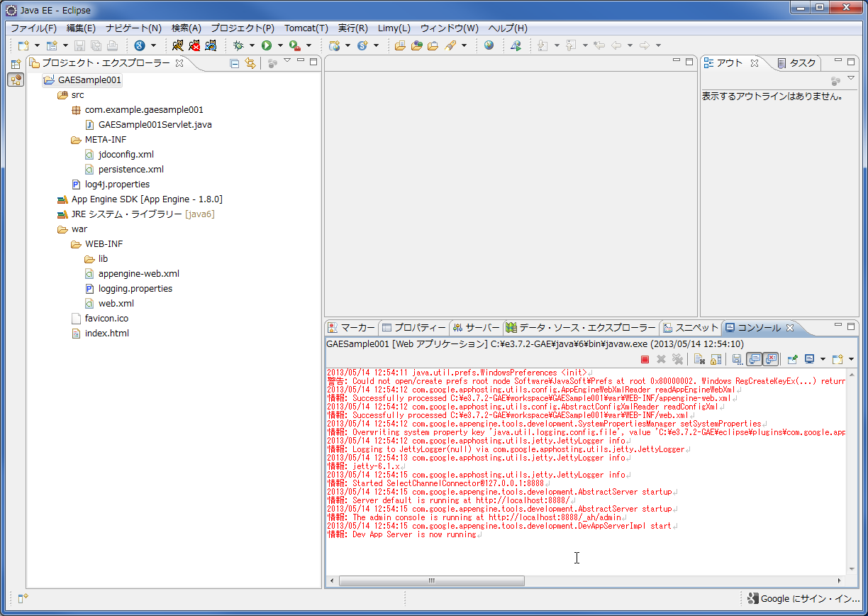
Task: Click the New wizard toolbar icon
Action: 23,45
